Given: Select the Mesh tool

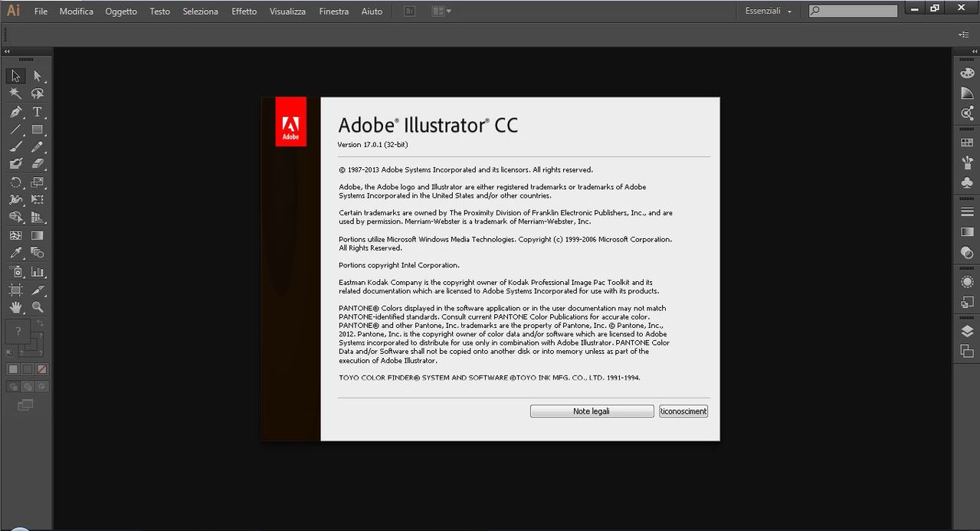Looking at the screenshot, I should [x=15, y=235].
